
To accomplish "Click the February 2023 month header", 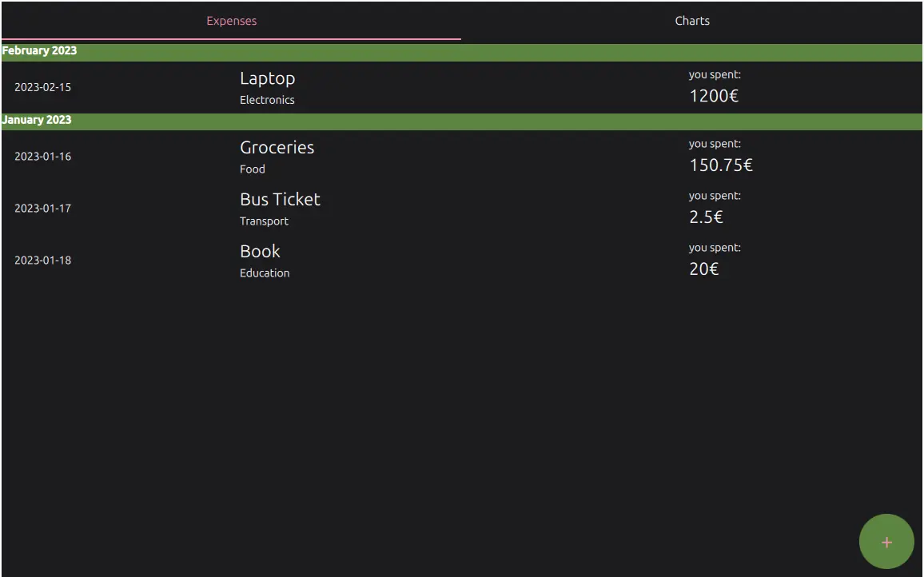I will (x=40, y=51).
